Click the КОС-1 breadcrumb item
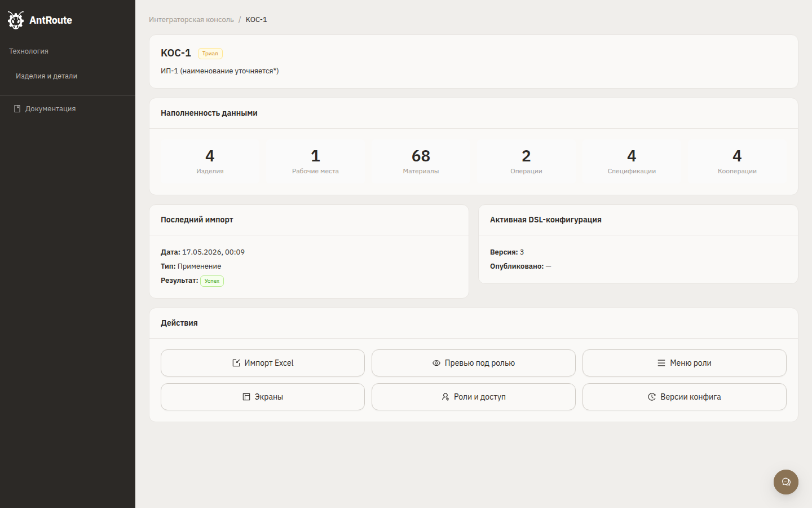 [x=257, y=19]
